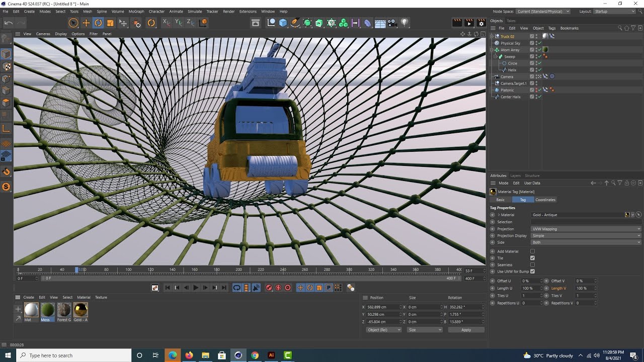Click the Play Forwards button
The width and height of the screenshot is (644, 362).
point(196,288)
